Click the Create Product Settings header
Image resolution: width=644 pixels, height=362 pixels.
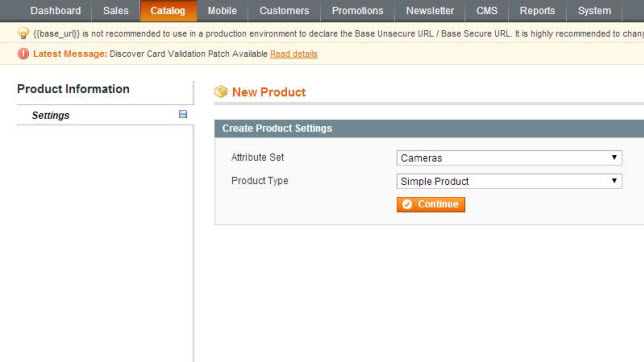point(429,129)
